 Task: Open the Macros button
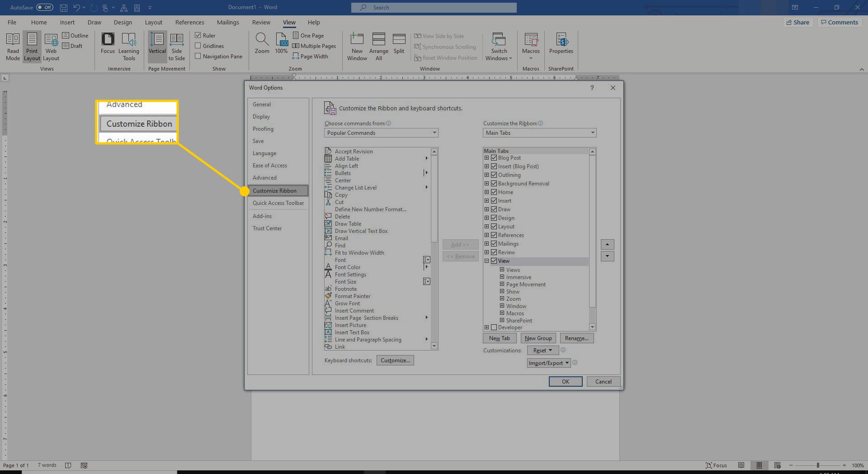pyautogui.click(x=531, y=47)
